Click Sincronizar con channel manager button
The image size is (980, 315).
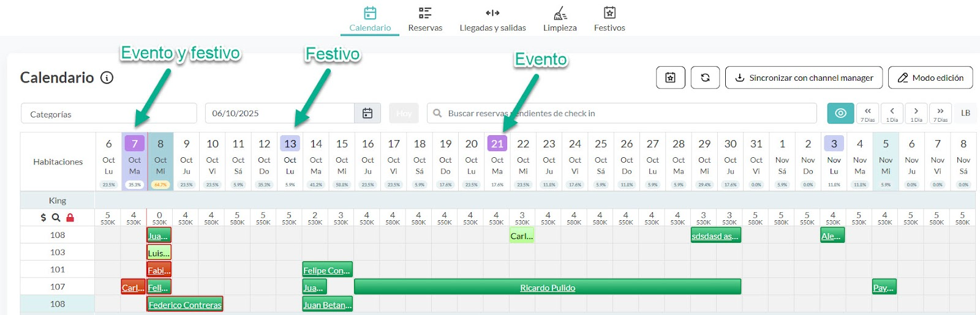click(804, 78)
